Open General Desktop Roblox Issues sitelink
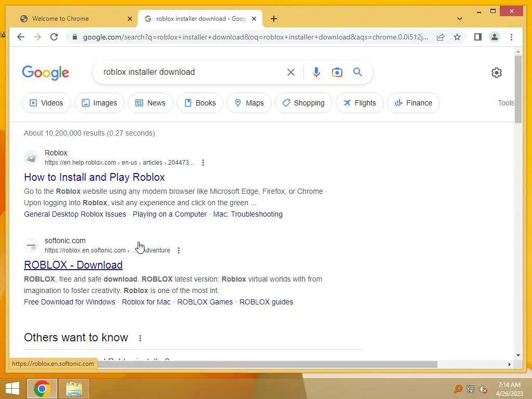The width and height of the screenshot is (532, 399). [75, 214]
